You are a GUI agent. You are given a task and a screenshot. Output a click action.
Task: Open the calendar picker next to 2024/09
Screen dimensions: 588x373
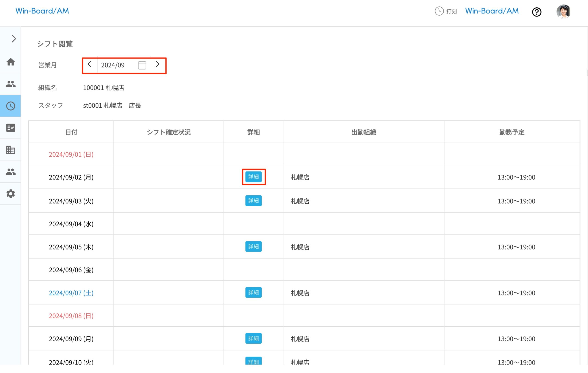(x=142, y=65)
